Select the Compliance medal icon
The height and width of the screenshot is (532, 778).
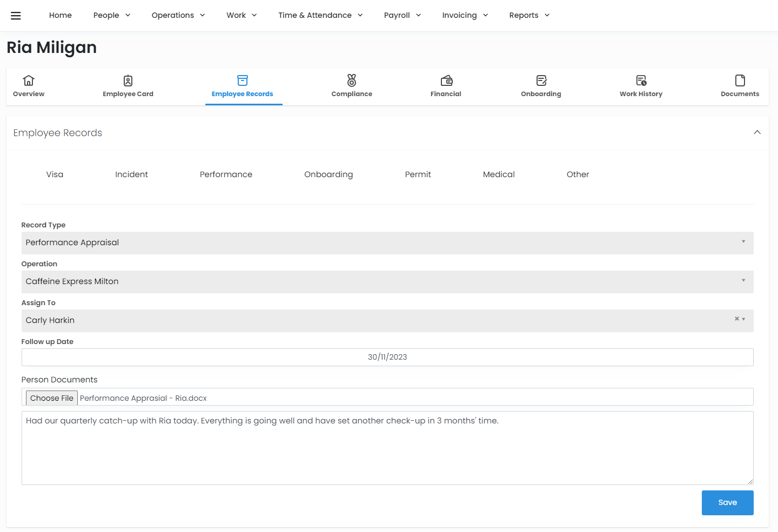click(x=352, y=80)
